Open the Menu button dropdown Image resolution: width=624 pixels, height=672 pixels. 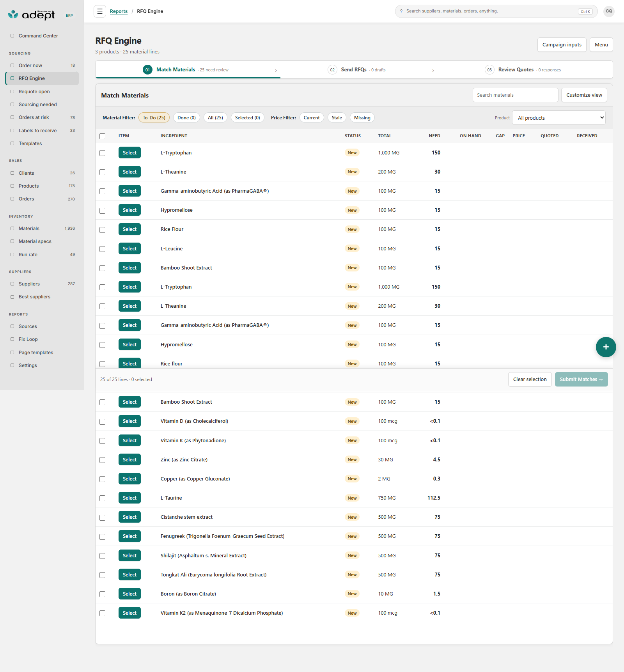coord(601,45)
